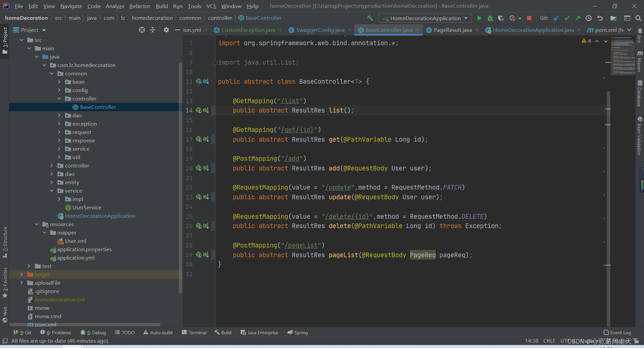Open the Terminal tool window
Screen dimensions: 644x348
tap(194, 333)
